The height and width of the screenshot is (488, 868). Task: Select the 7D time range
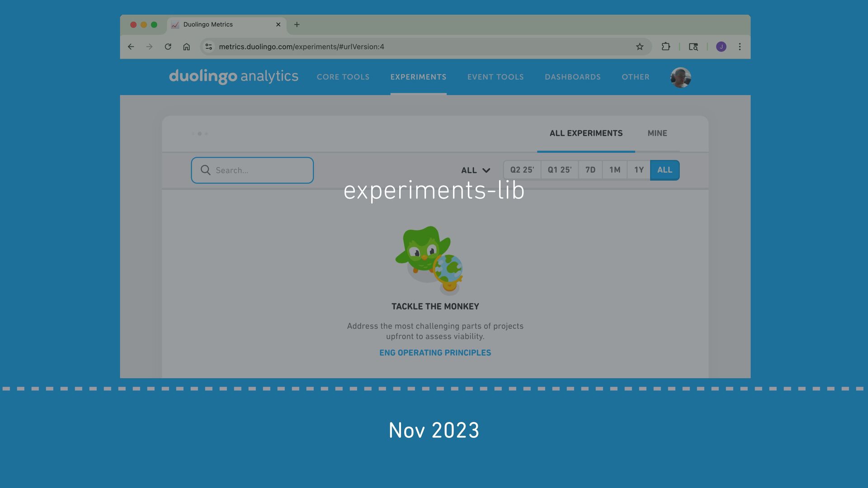[590, 170]
